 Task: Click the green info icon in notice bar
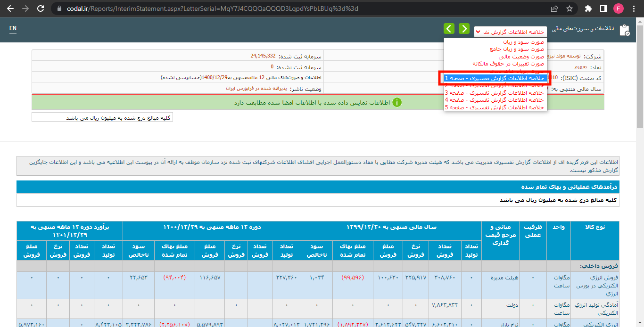tap(397, 102)
